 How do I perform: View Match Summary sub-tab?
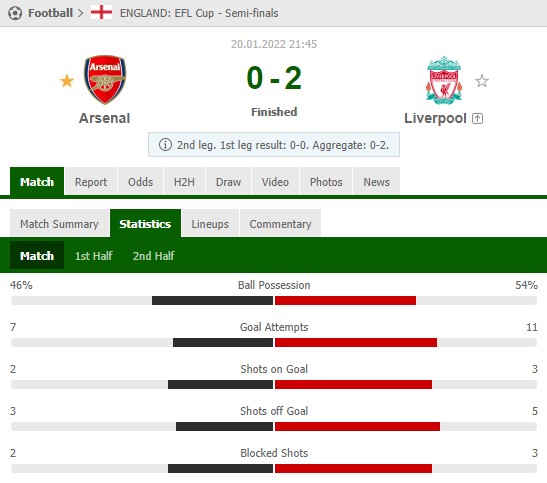tap(60, 223)
